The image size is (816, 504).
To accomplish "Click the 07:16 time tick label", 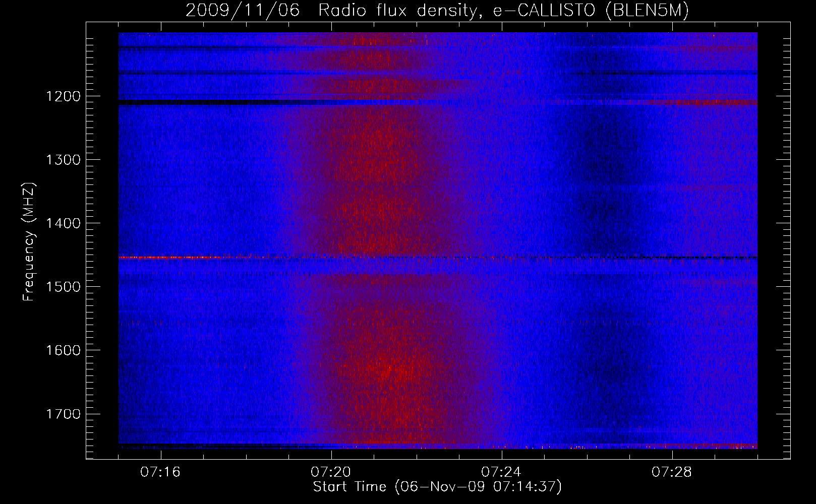I will 160,472.
